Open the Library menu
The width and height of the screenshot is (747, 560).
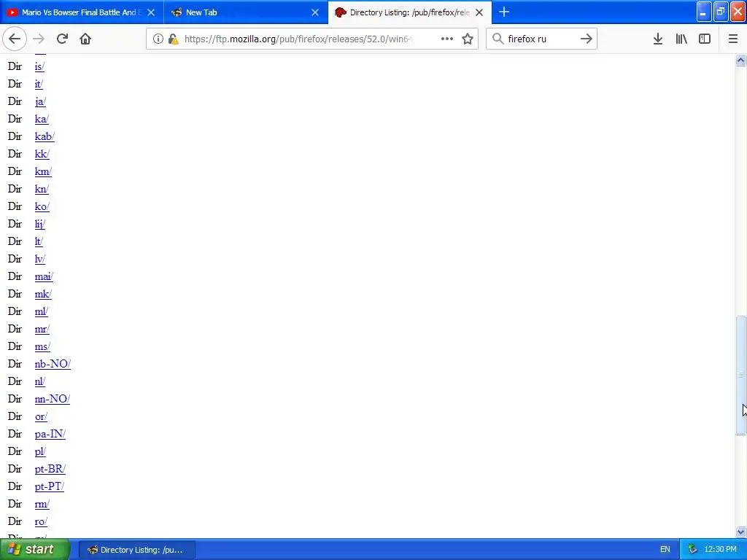click(681, 39)
